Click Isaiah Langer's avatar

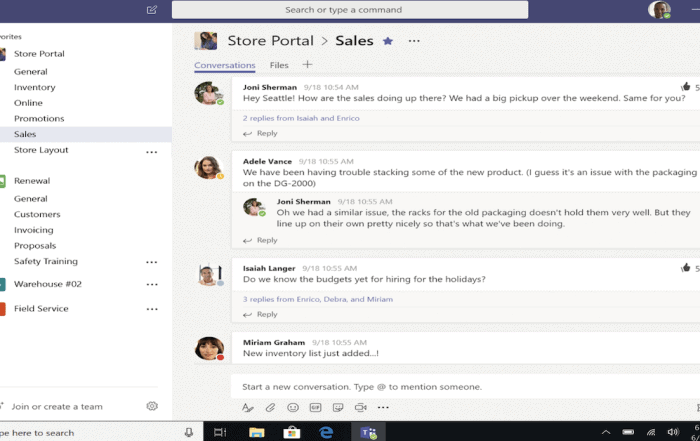[210, 274]
